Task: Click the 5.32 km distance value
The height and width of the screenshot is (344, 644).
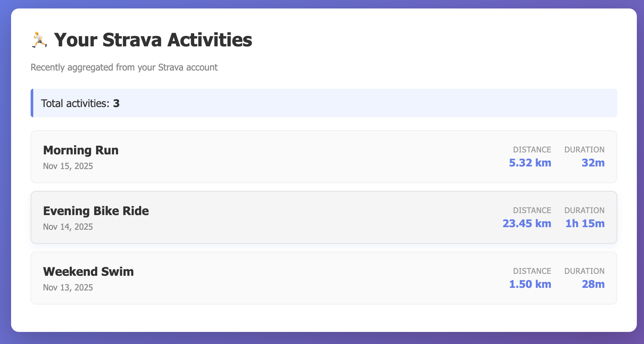Action: (530, 163)
